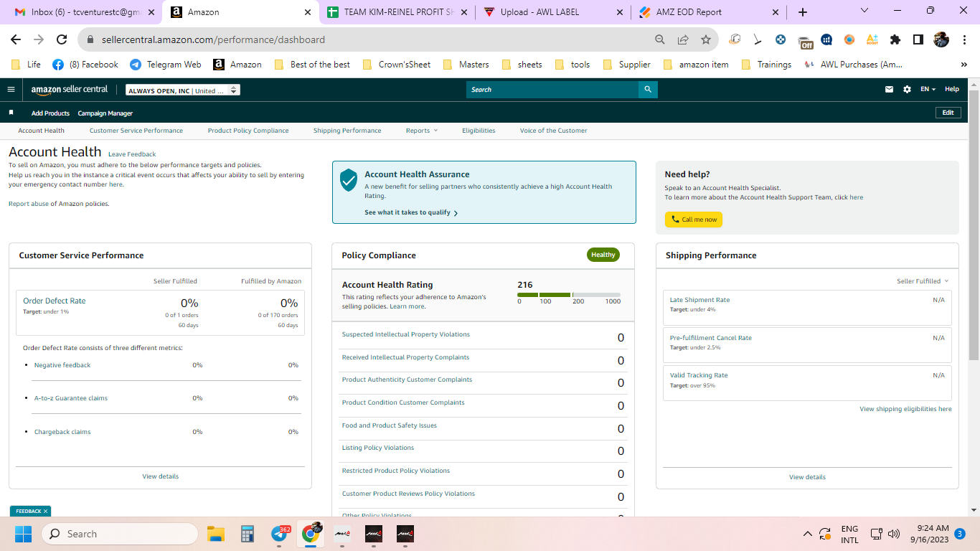
Task: Switch to the Customer Service Performance tab
Action: [136, 131]
